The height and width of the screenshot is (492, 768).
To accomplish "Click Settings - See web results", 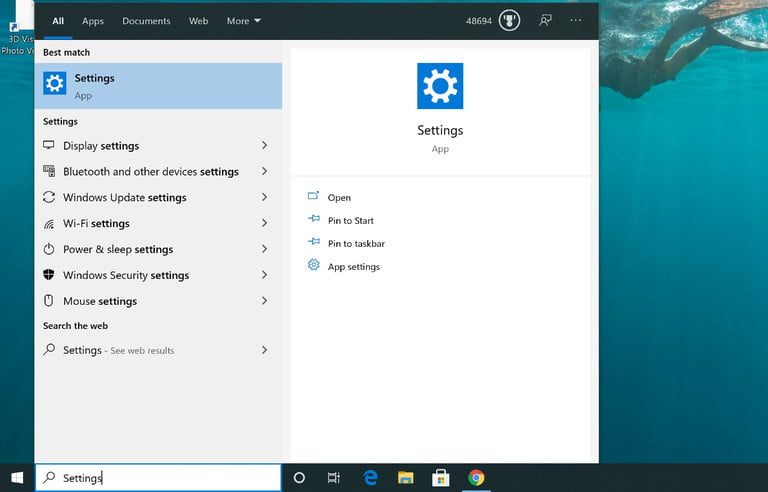I will point(158,350).
